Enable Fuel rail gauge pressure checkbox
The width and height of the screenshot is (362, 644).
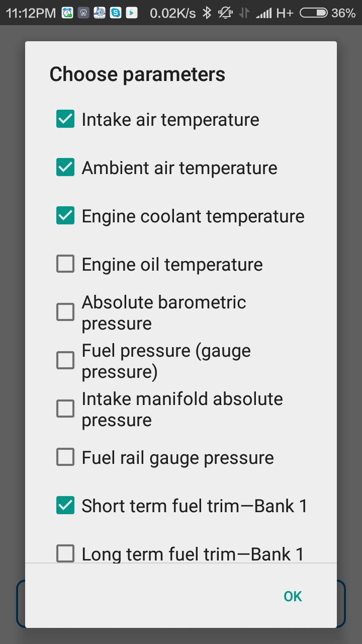coord(65,457)
